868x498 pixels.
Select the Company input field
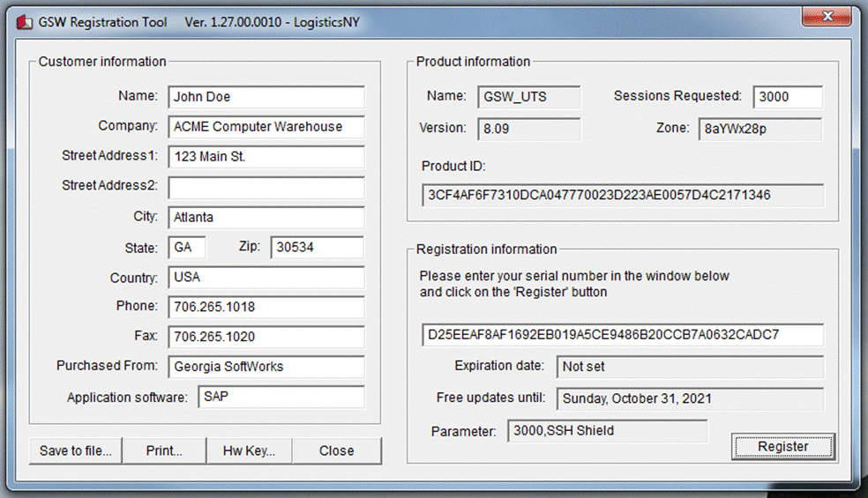click(266, 127)
